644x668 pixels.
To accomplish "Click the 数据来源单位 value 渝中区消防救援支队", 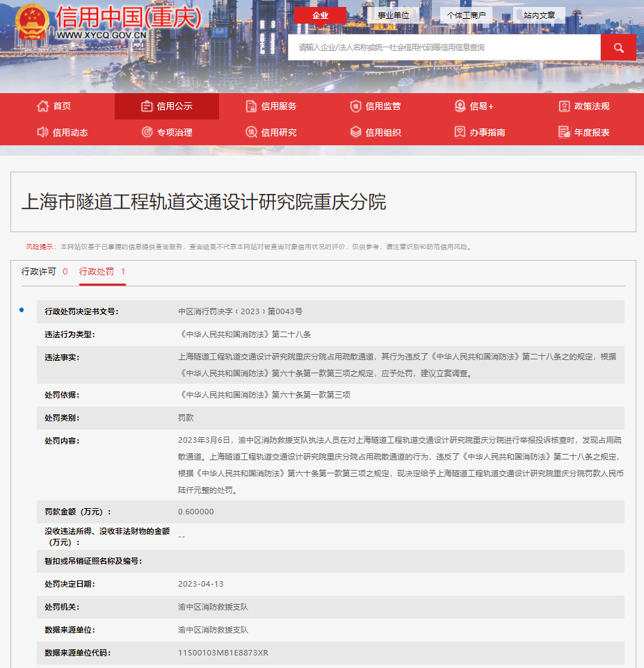I will [x=213, y=630].
